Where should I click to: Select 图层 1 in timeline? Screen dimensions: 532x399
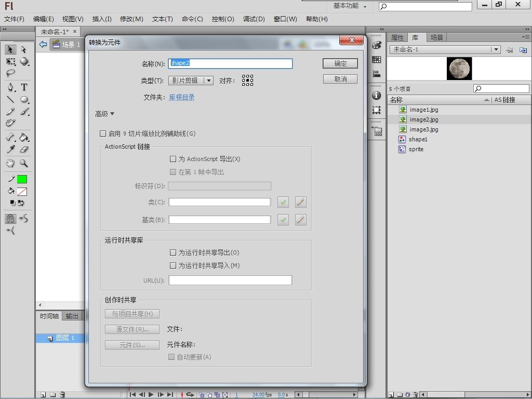61,338
